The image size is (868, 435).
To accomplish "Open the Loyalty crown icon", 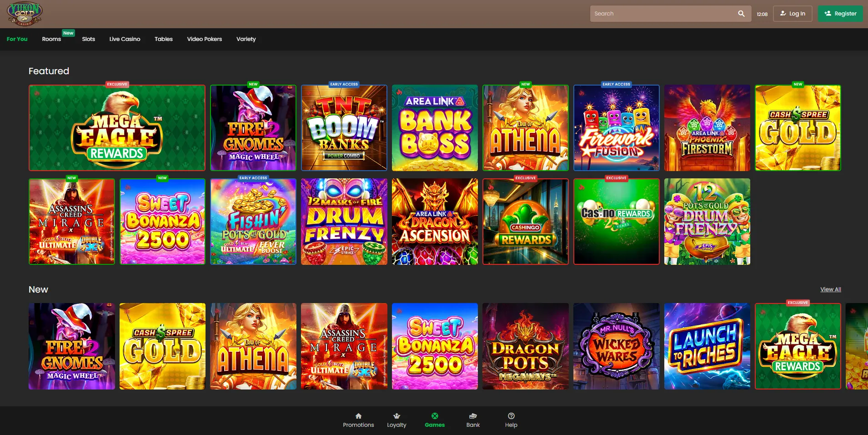I will (396, 416).
